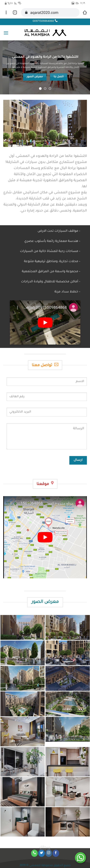90x868 pixels.
Task: Switch to the third carousel slide dot
Action: (50, 89)
